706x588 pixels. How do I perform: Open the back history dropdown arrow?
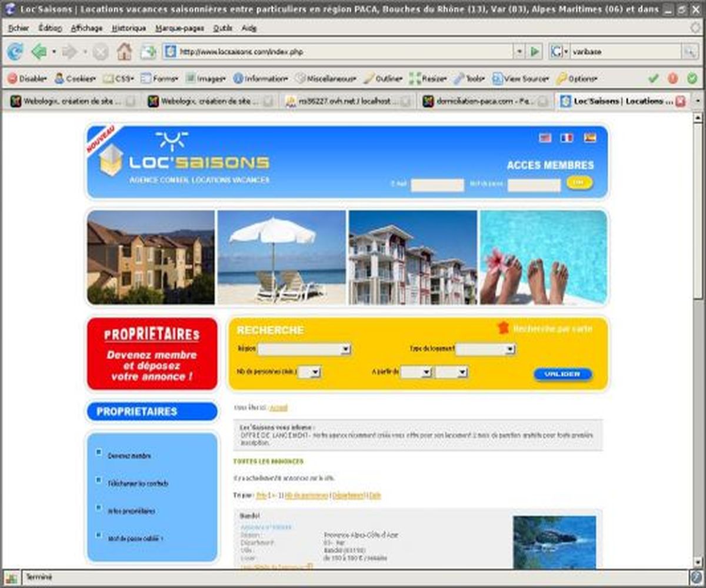point(54,52)
